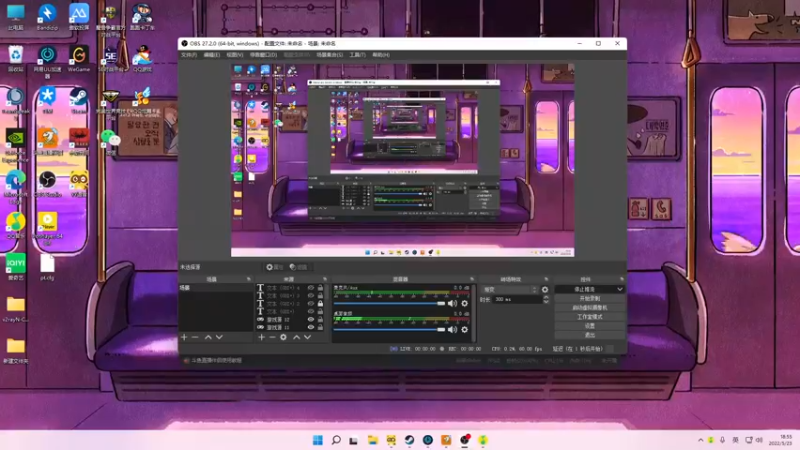Pop out the 转场特效 dock panel

point(546,279)
